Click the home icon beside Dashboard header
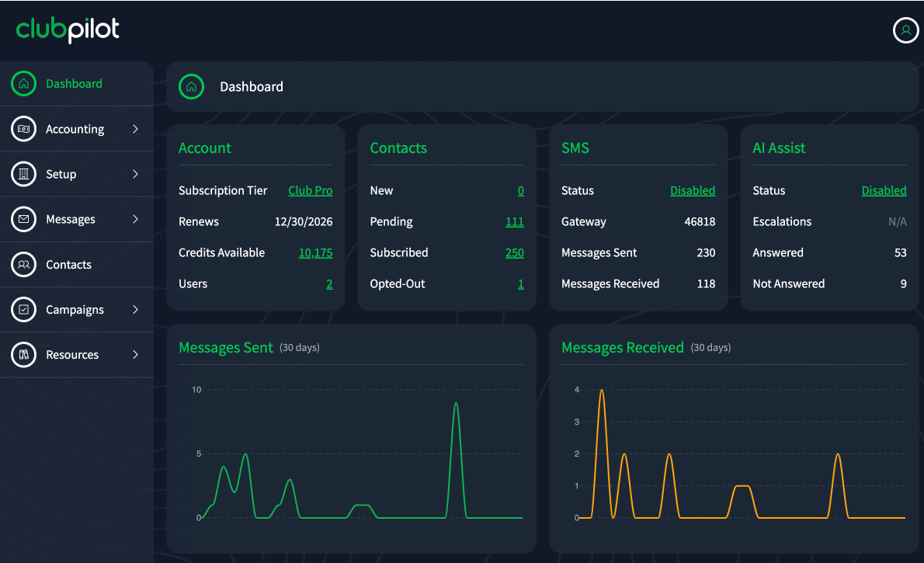The height and width of the screenshot is (563, 924). (x=191, y=86)
